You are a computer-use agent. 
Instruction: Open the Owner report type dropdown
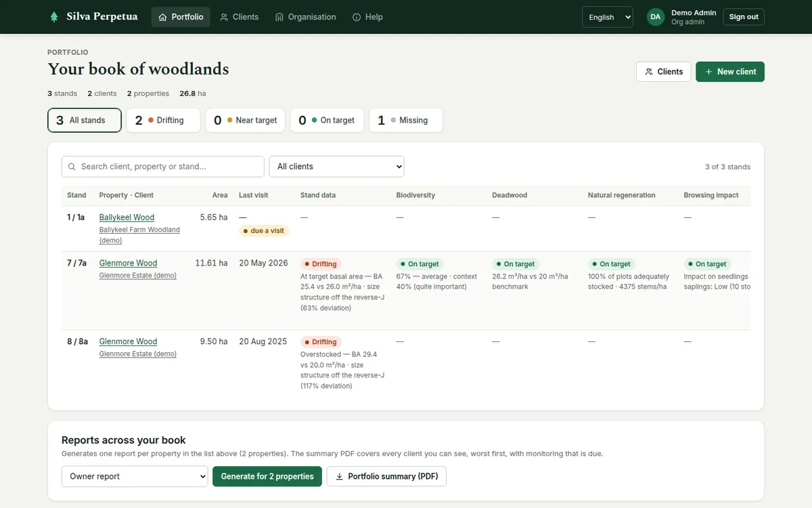point(135,476)
